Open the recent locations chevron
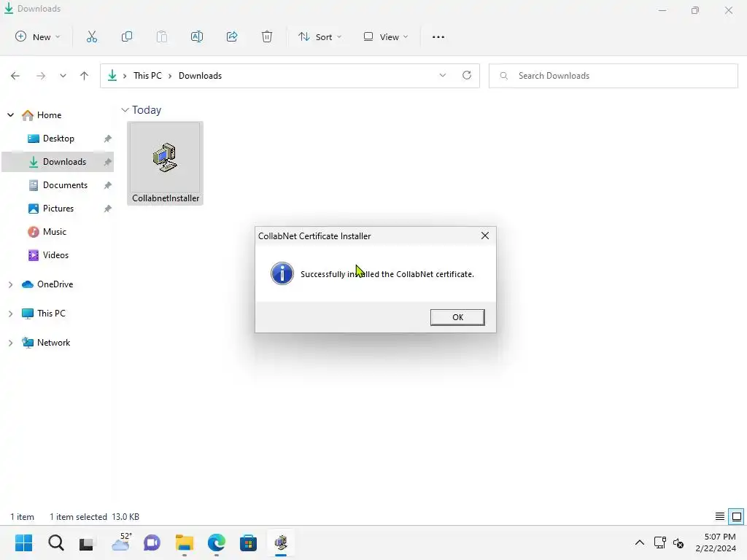This screenshot has width=747, height=560. pos(63,76)
